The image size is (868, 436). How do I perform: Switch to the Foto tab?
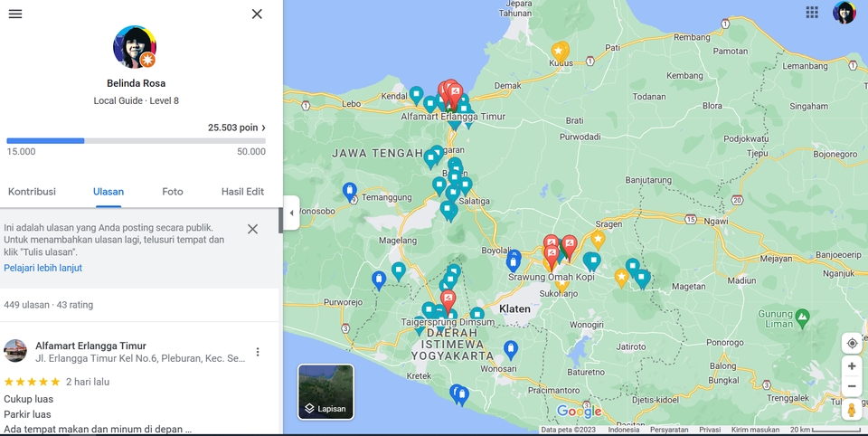tap(173, 192)
